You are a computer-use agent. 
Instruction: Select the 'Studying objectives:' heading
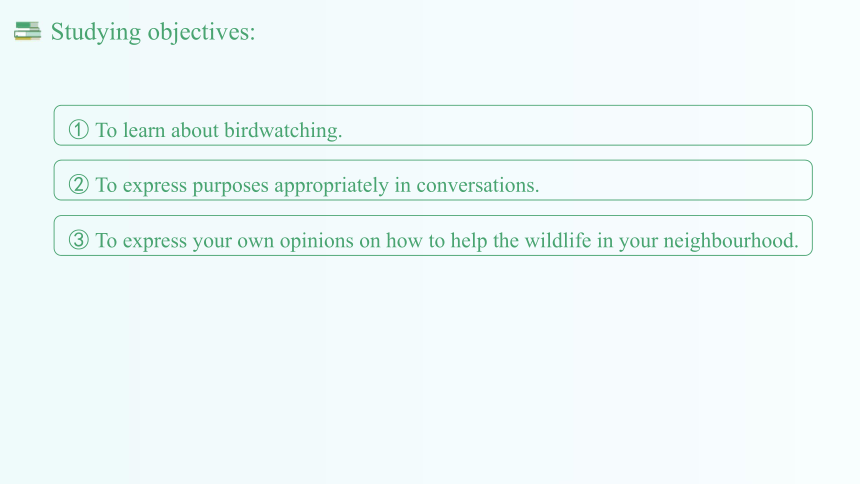coord(153,32)
